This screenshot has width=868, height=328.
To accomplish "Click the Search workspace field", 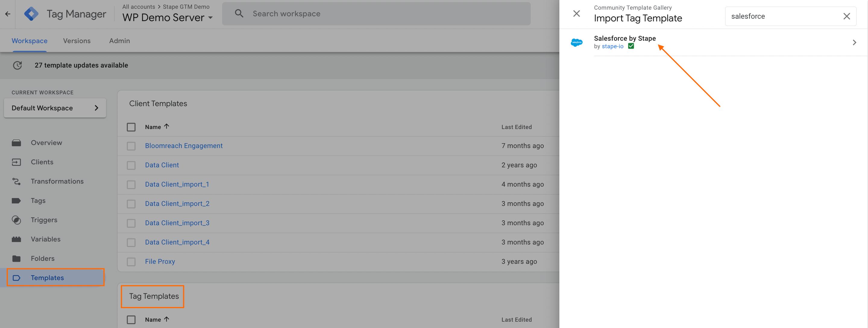I will (376, 14).
